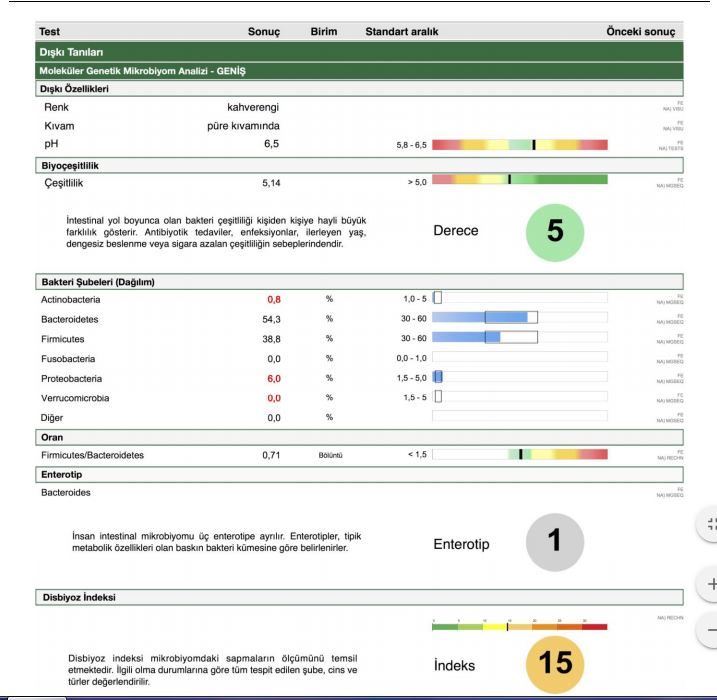Click the 'Bacteroides' enterotype row
This screenshot has height=700, width=717.
click(x=66, y=492)
